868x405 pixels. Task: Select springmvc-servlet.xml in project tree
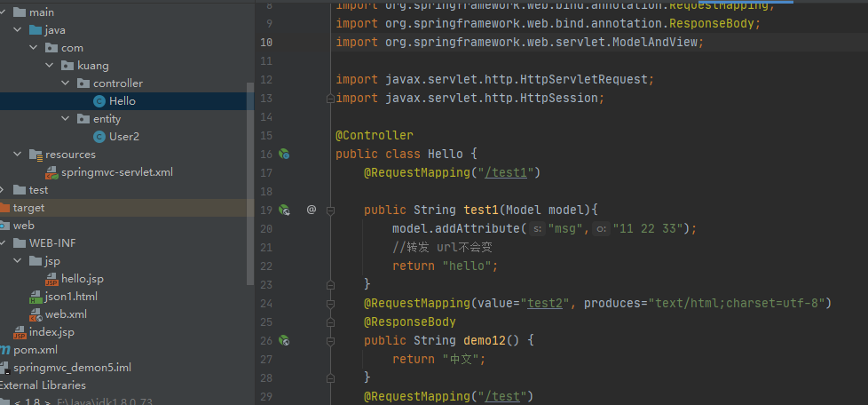pos(117,172)
